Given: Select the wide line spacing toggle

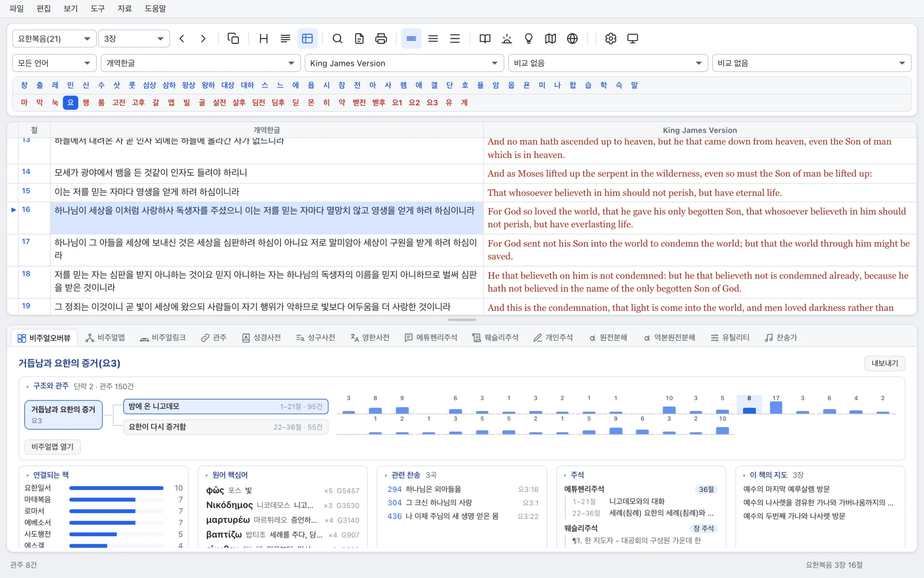Looking at the screenshot, I should (455, 39).
